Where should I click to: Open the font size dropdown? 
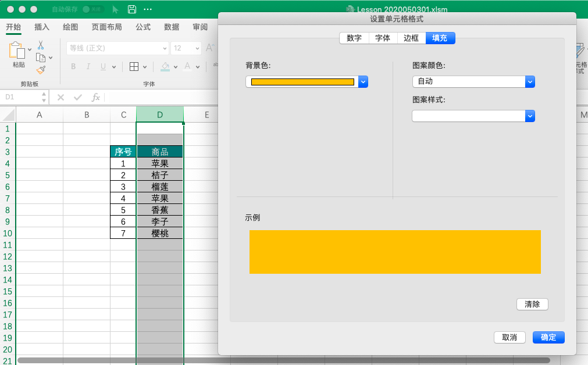coord(197,48)
